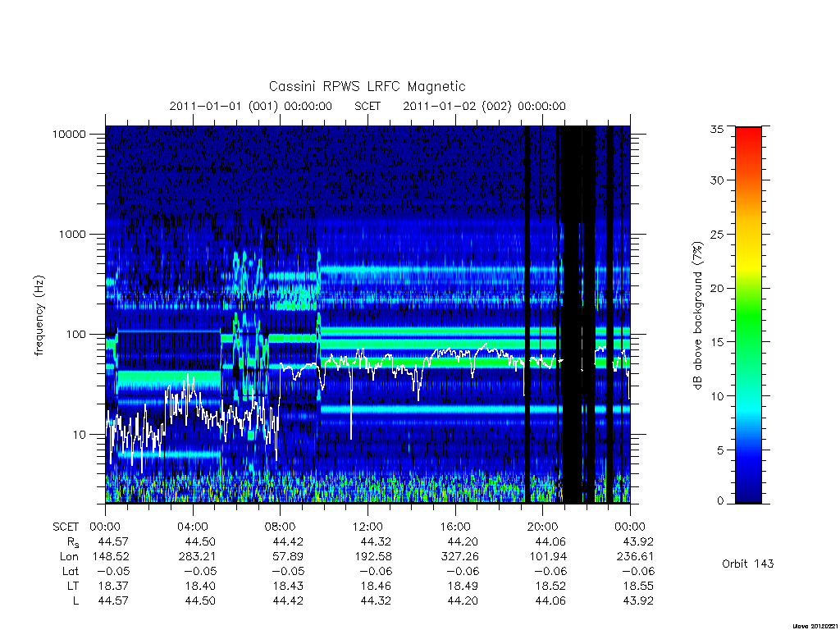
Task: Click the rainbow dB color scale bar
Action: coord(748,315)
